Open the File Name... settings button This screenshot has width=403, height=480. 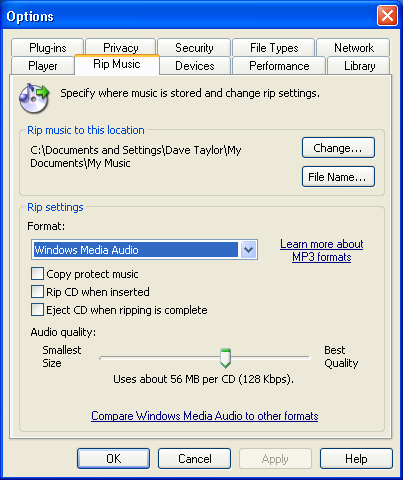tap(338, 177)
